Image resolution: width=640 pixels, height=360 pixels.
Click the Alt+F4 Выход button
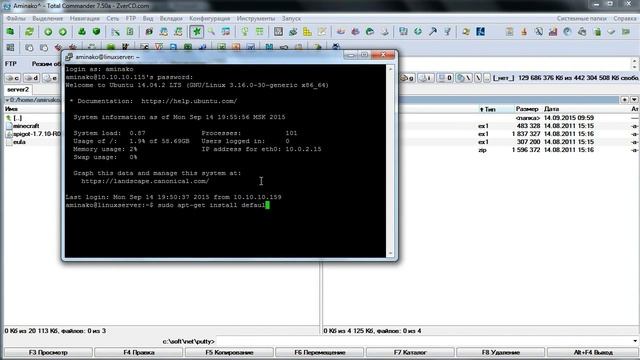point(593,352)
